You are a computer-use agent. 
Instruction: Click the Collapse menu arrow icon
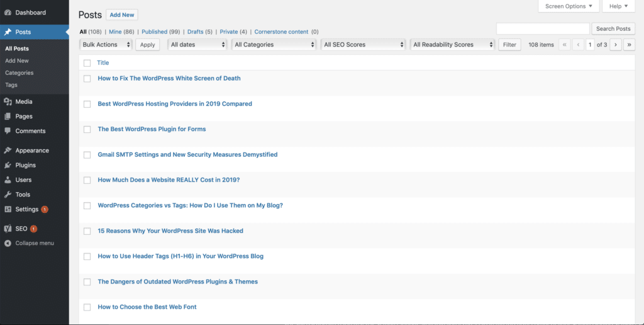[8, 243]
